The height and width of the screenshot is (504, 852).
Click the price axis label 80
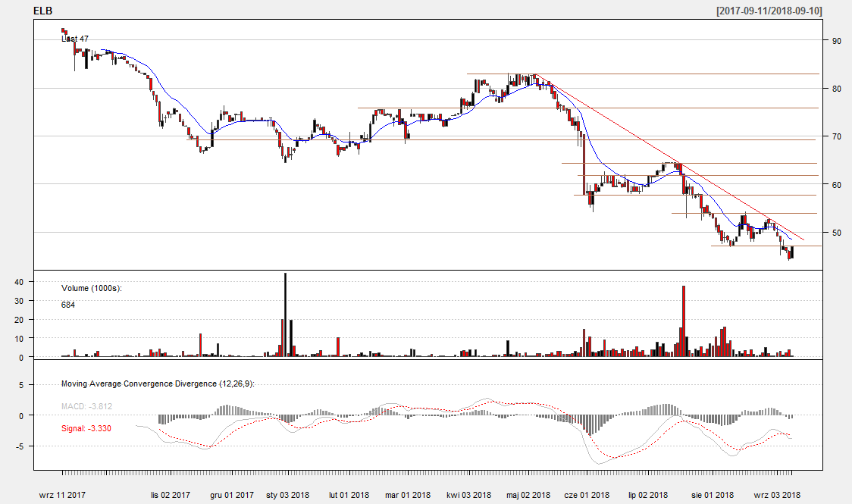tap(836, 89)
